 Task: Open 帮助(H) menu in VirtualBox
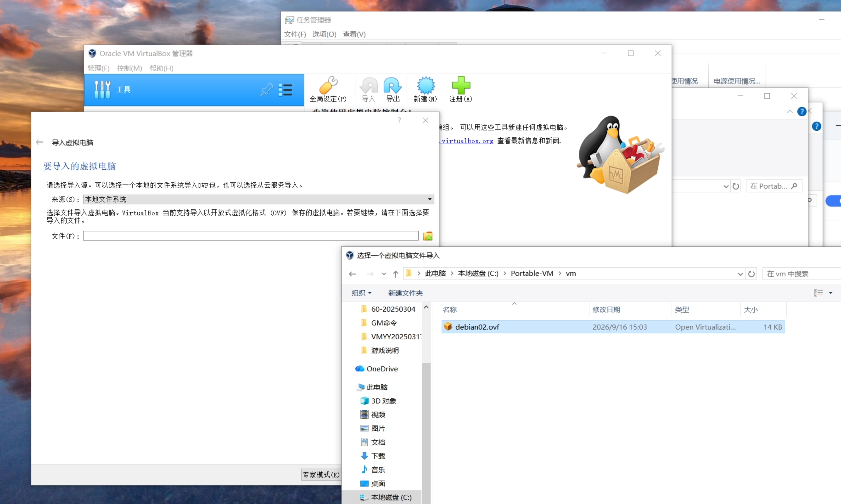point(161,68)
